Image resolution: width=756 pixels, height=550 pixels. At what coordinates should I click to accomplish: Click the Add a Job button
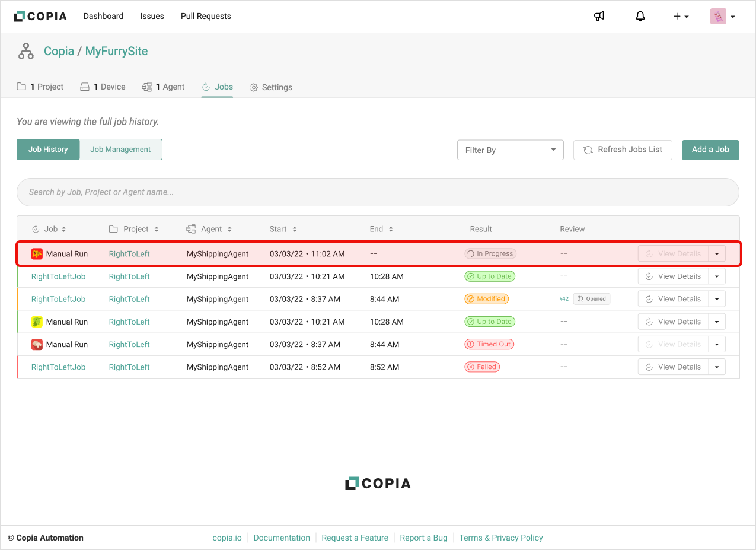point(710,150)
